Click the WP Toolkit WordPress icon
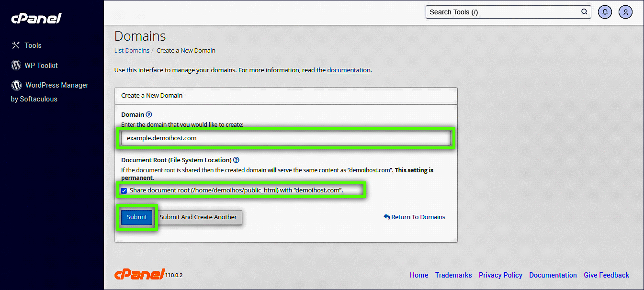 (16, 65)
